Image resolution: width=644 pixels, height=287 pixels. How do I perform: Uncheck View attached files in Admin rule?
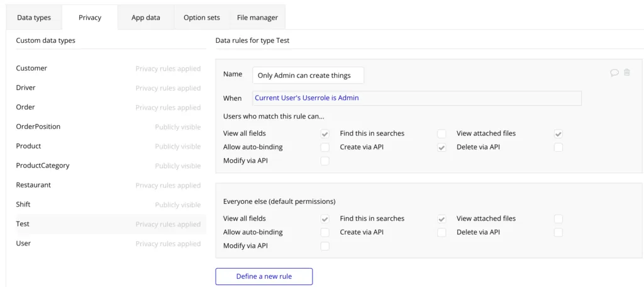coord(558,133)
